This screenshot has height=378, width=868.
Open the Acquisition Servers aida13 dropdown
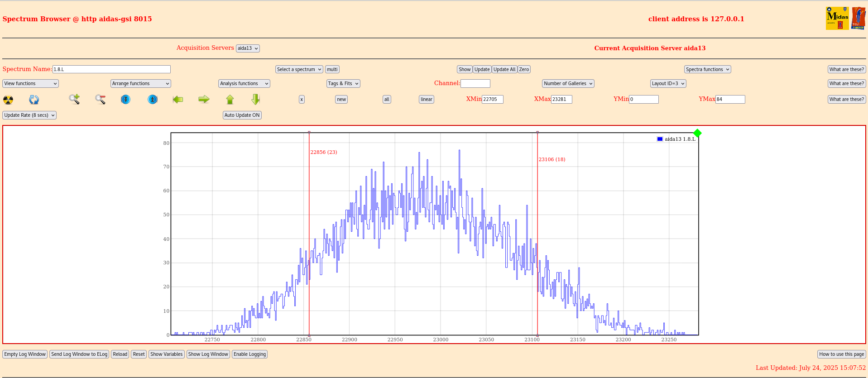pos(248,48)
